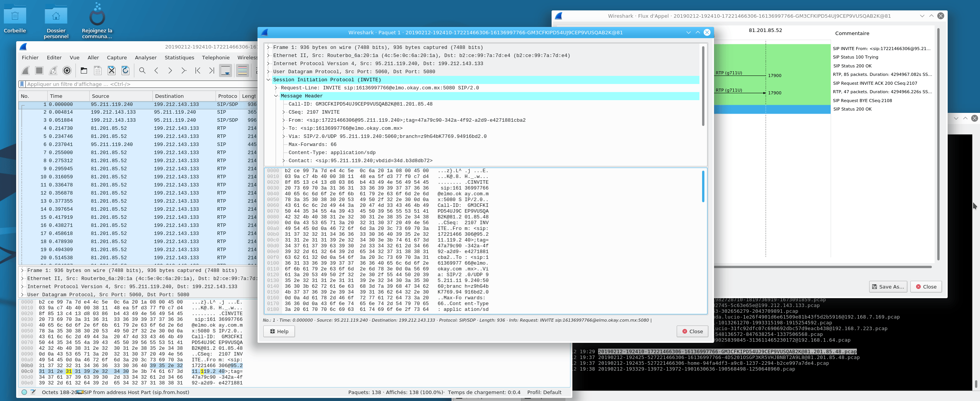Click the display filter input field
Viewport: 980px width, 401px height.
(141, 84)
